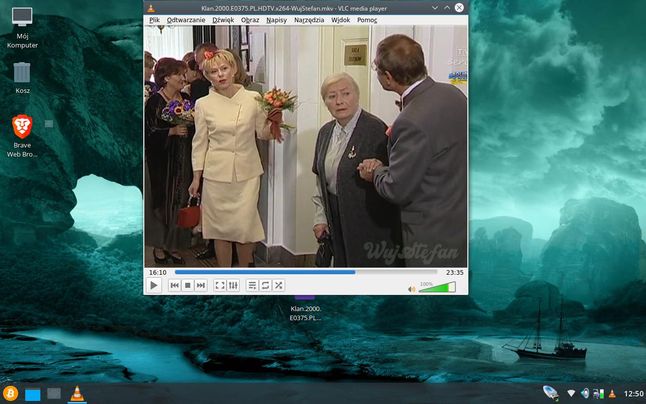Open the Bitcoin start menu launcher
The width and height of the screenshot is (646, 404).
point(10,393)
